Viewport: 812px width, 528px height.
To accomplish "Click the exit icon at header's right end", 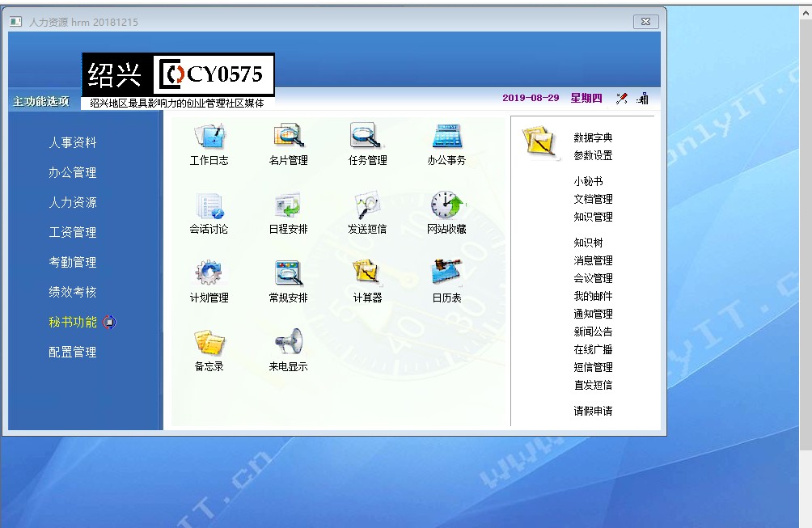I will point(643,99).
